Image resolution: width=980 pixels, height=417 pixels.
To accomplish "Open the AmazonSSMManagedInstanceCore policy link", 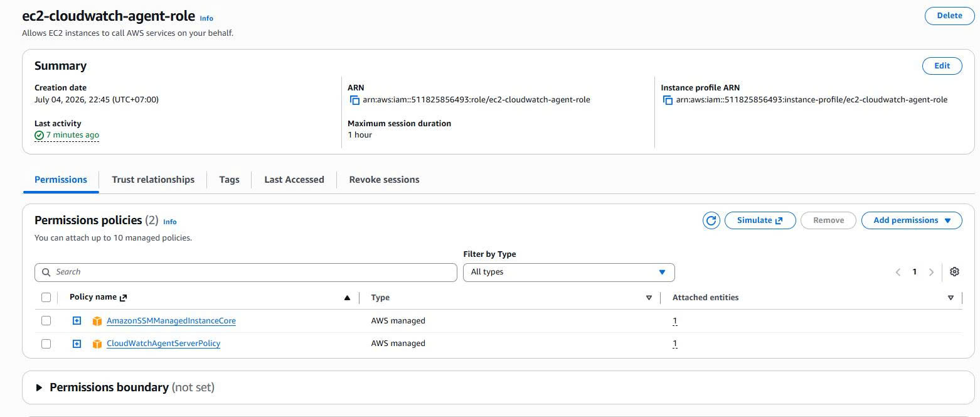I will (171, 321).
